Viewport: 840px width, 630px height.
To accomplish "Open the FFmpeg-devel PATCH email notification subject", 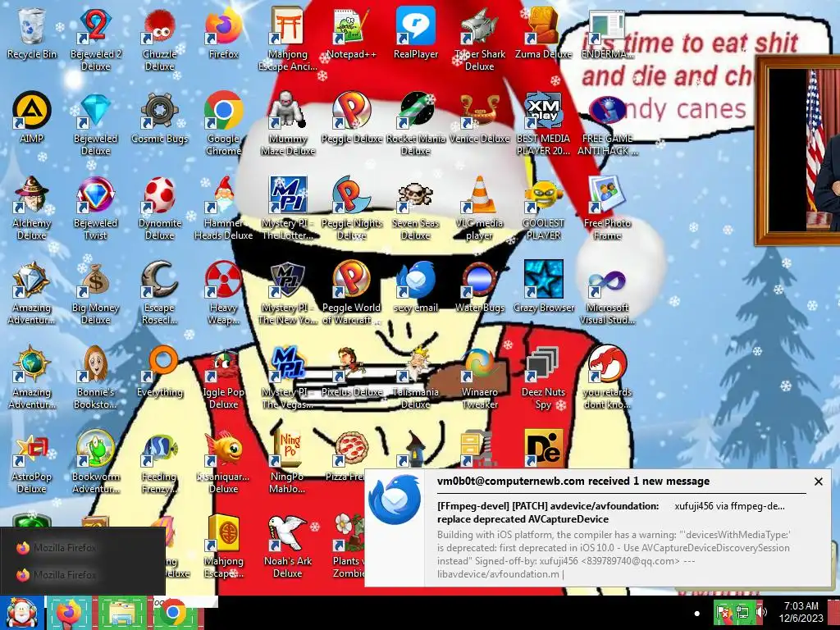I will (547, 512).
